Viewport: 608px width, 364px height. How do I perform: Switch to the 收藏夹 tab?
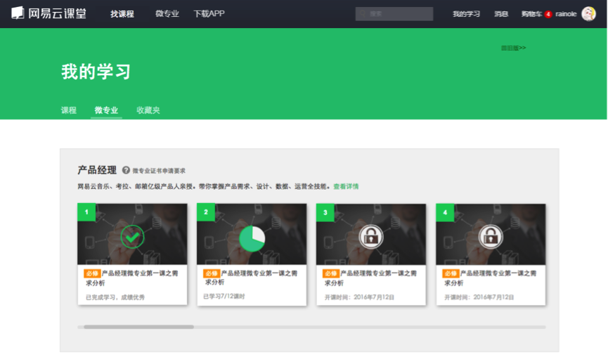pyautogui.click(x=148, y=110)
